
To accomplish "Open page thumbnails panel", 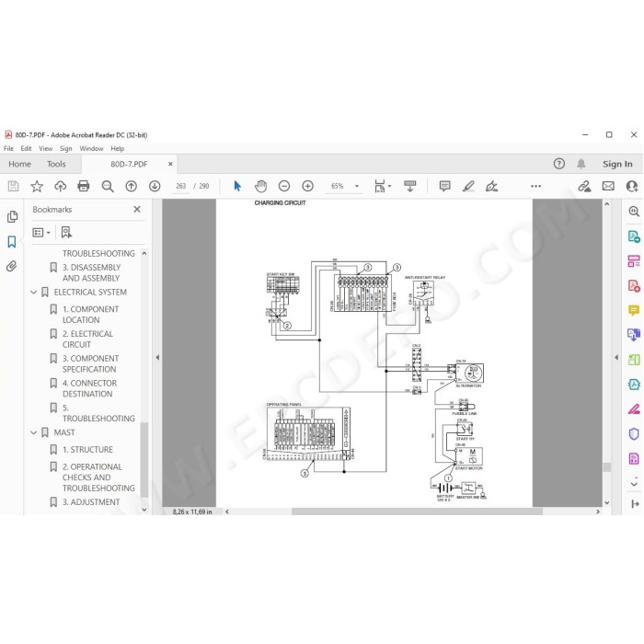I will coord(12,216).
